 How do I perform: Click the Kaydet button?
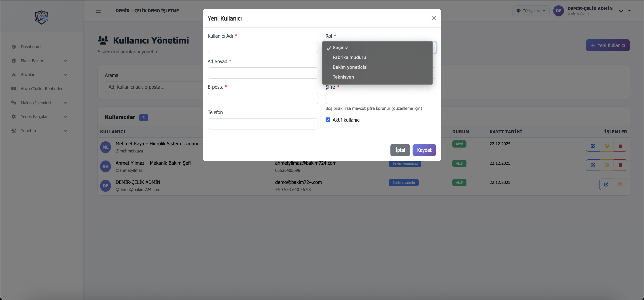click(424, 150)
